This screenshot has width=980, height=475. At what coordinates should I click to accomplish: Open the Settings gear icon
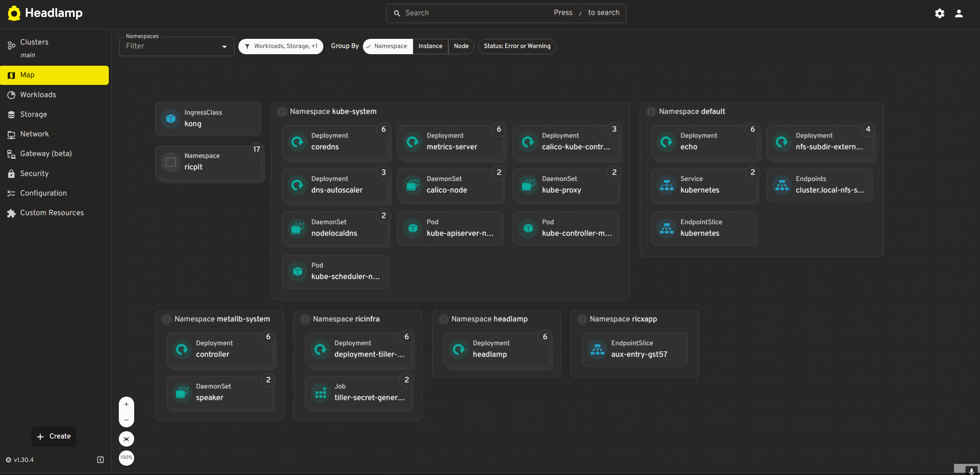tap(940, 13)
